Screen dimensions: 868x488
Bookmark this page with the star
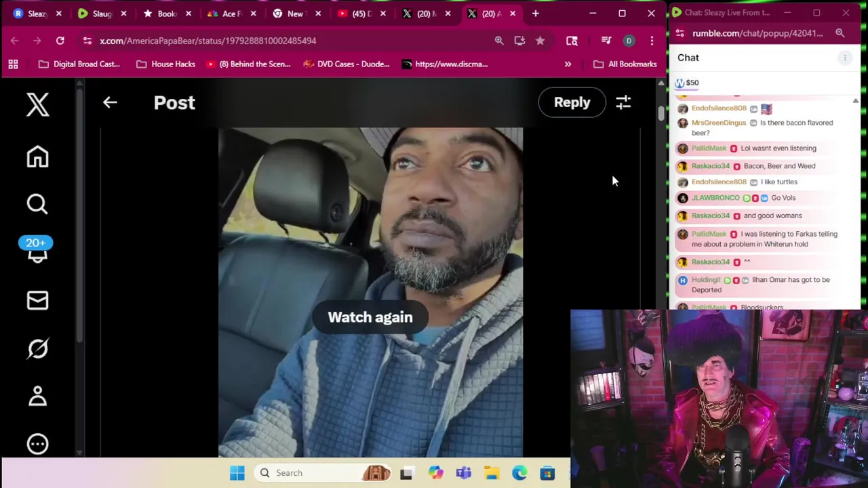coord(540,41)
